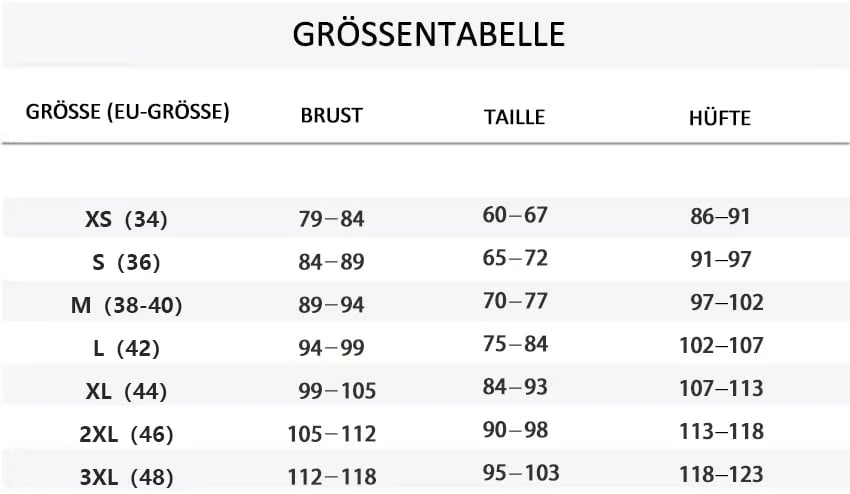Screen dimensions: 850x494
Task: Click the S (36) size label
Action: [x=126, y=262]
